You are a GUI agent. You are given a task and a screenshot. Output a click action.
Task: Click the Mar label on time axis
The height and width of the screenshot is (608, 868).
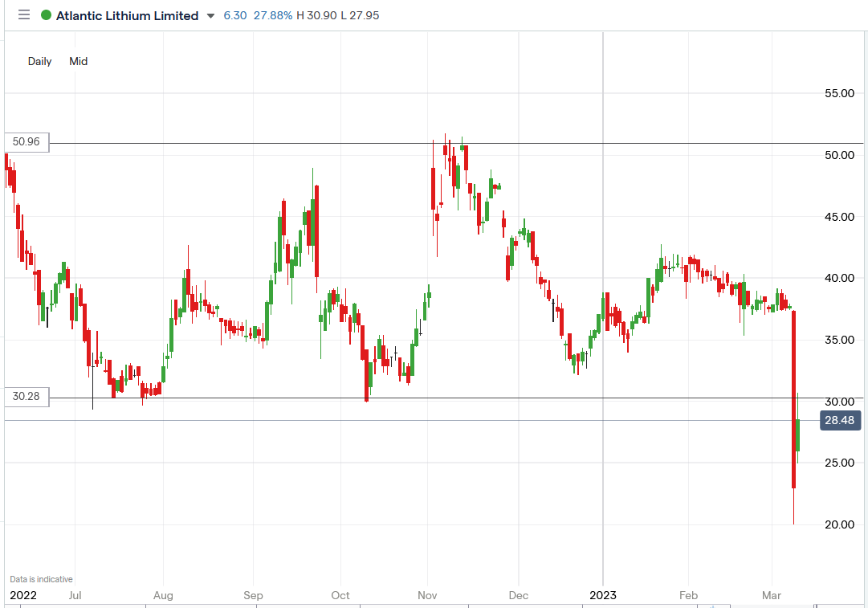coord(771,595)
